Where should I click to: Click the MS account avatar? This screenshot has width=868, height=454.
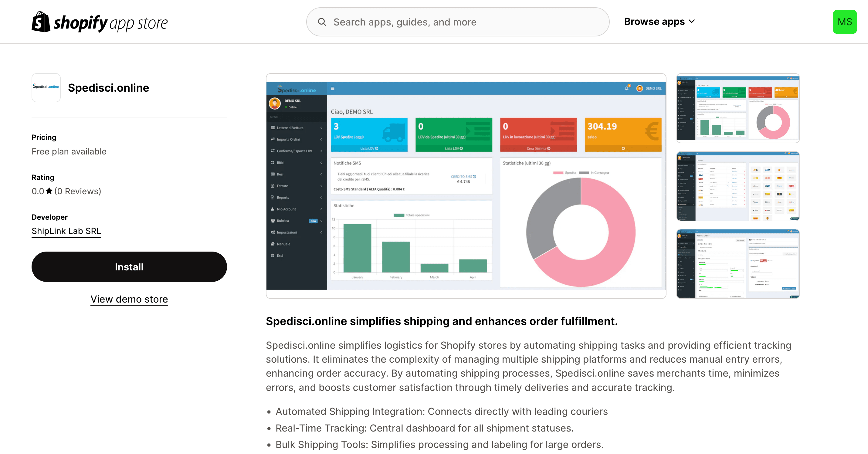(844, 22)
